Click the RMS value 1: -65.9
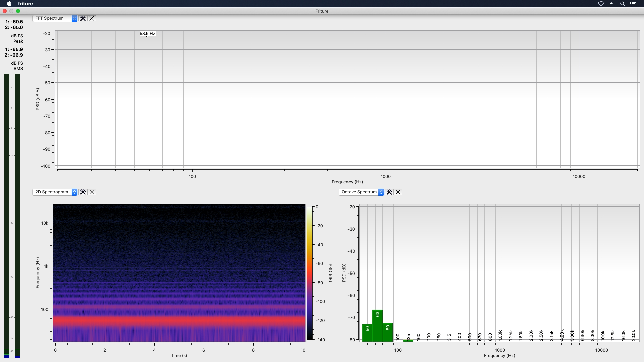This screenshot has height=362, width=644. [x=14, y=49]
